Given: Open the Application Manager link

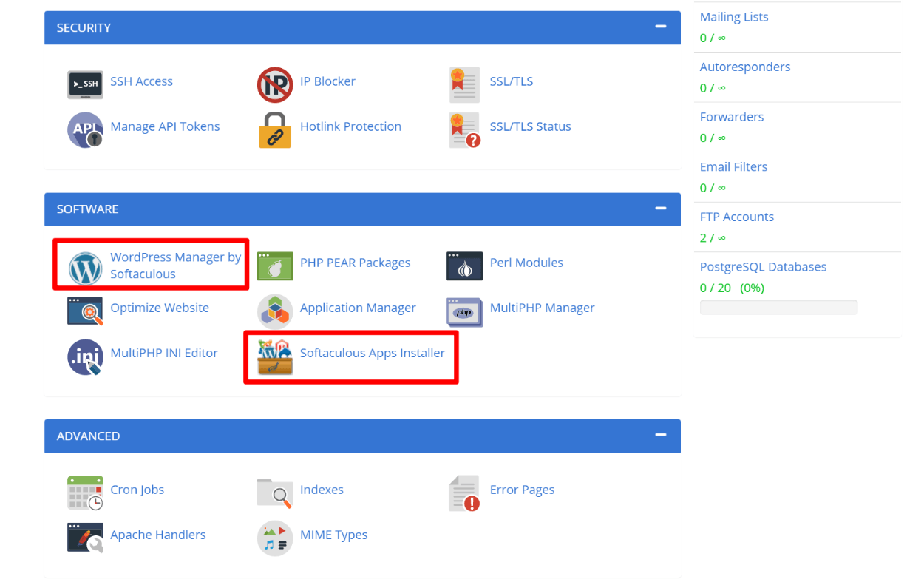Looking at the screenshot, I should click(358, 308).
